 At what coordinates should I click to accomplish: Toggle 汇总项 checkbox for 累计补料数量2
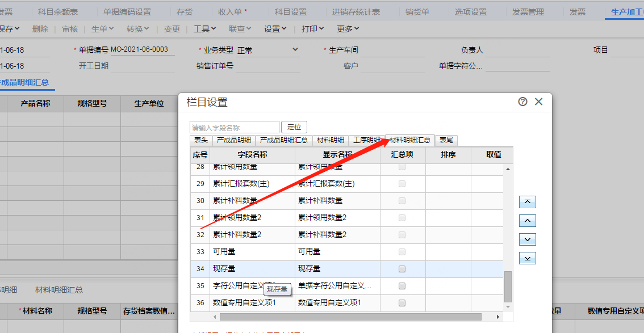402,235
